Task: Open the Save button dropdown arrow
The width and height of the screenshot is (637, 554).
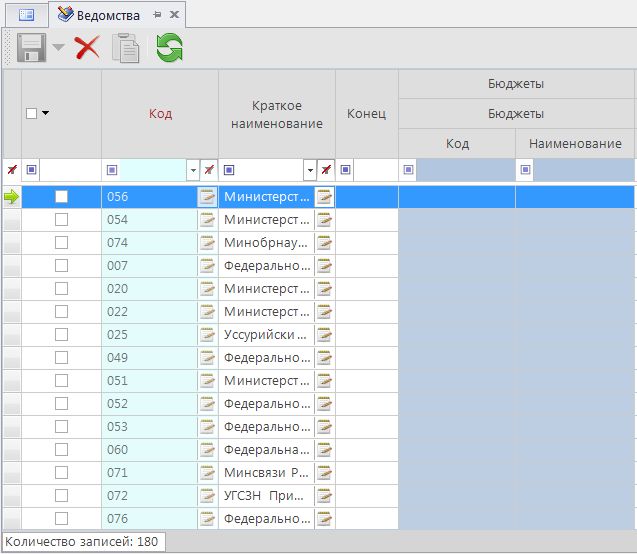Action: click(x=58, y=49)
